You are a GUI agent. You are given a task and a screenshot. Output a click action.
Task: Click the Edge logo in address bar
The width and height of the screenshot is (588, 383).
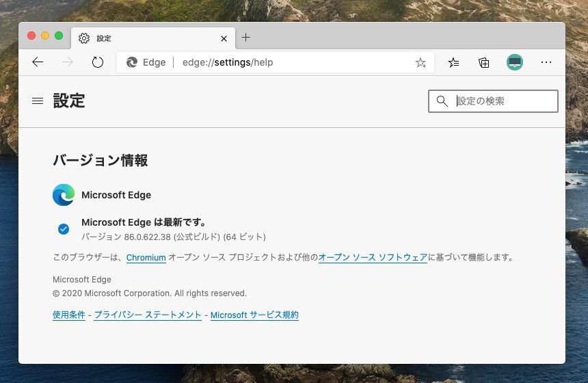[132, 62]
